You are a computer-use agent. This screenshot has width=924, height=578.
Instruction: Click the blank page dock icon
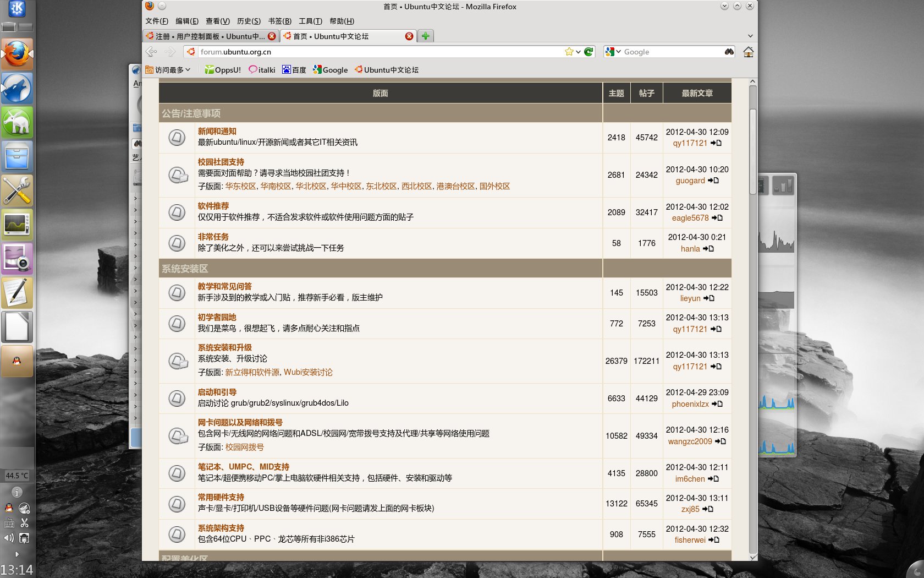coord(17,327)
